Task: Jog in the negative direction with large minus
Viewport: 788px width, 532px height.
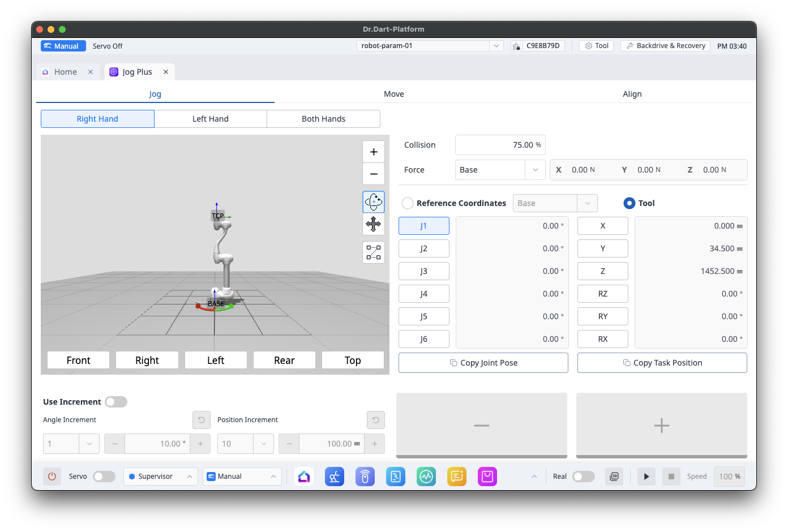Action: pos(482,426)
